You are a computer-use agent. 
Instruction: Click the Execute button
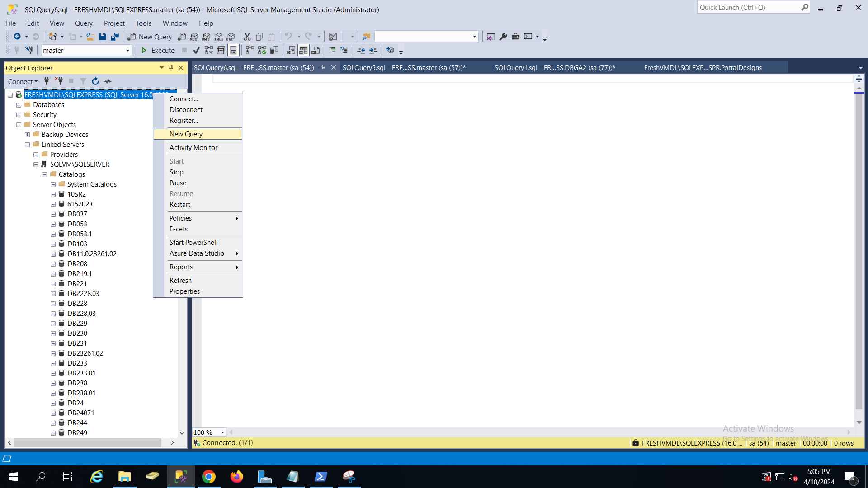tap(157, 50)
